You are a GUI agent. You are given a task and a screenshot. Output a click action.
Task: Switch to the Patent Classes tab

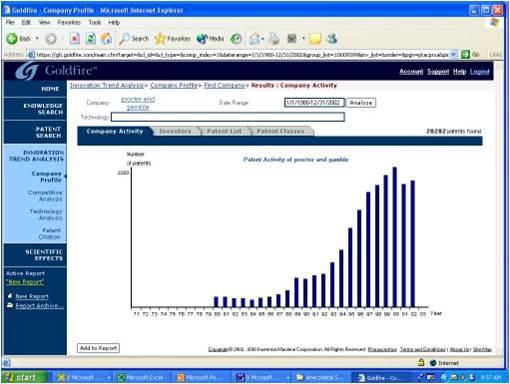pos(280,131)
